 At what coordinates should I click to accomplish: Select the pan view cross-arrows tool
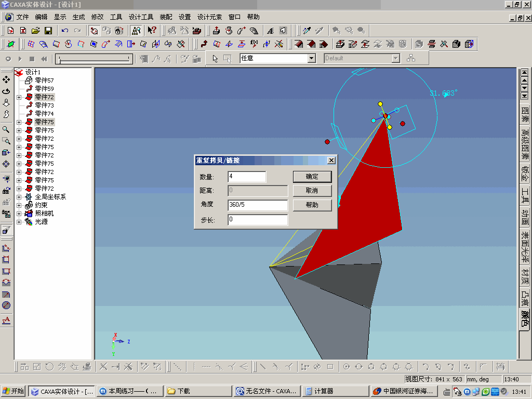[6, 79]
